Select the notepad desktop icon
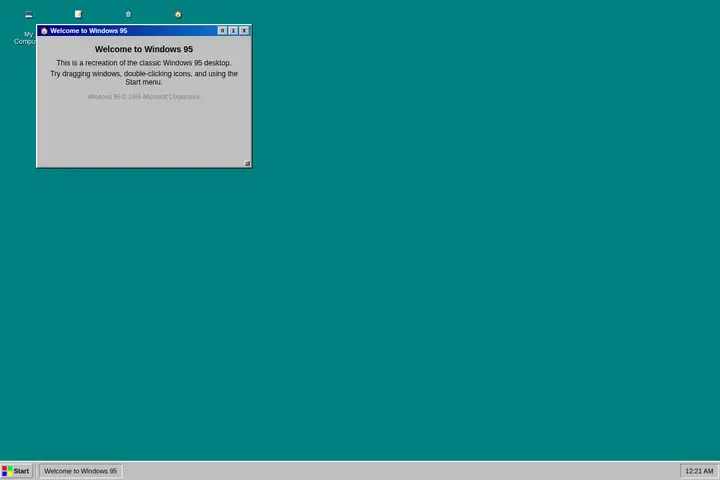 79,14
